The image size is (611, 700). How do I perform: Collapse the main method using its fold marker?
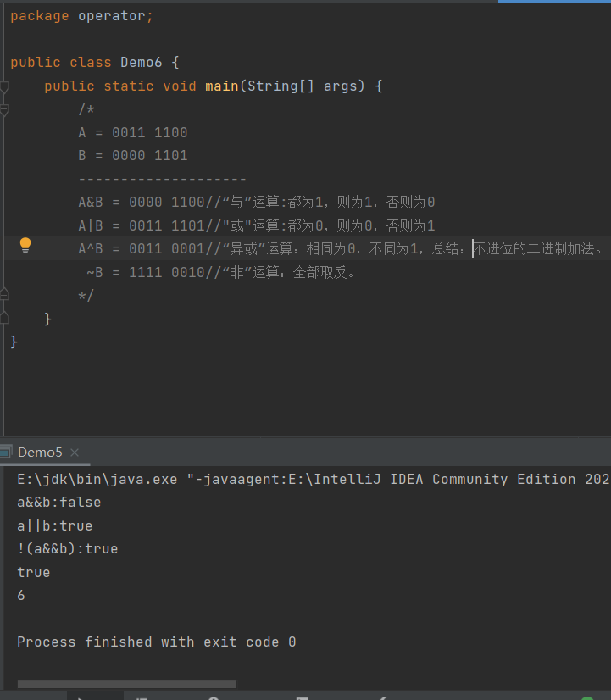tap(4, 87)
